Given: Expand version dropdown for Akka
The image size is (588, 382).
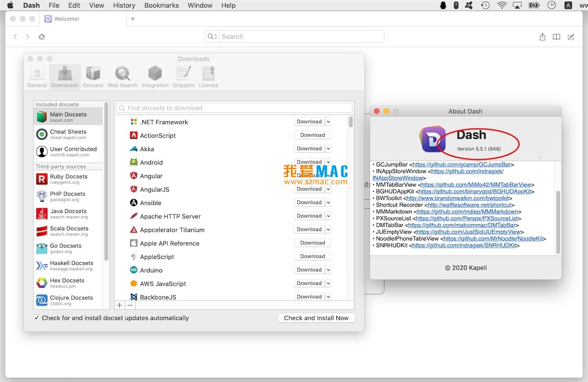Looking at the screenshot, I should 328,149.
